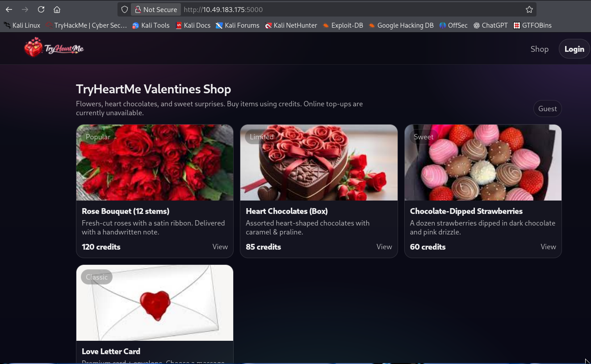
Task: Click the browser back arrow
Action: point(9,9)
